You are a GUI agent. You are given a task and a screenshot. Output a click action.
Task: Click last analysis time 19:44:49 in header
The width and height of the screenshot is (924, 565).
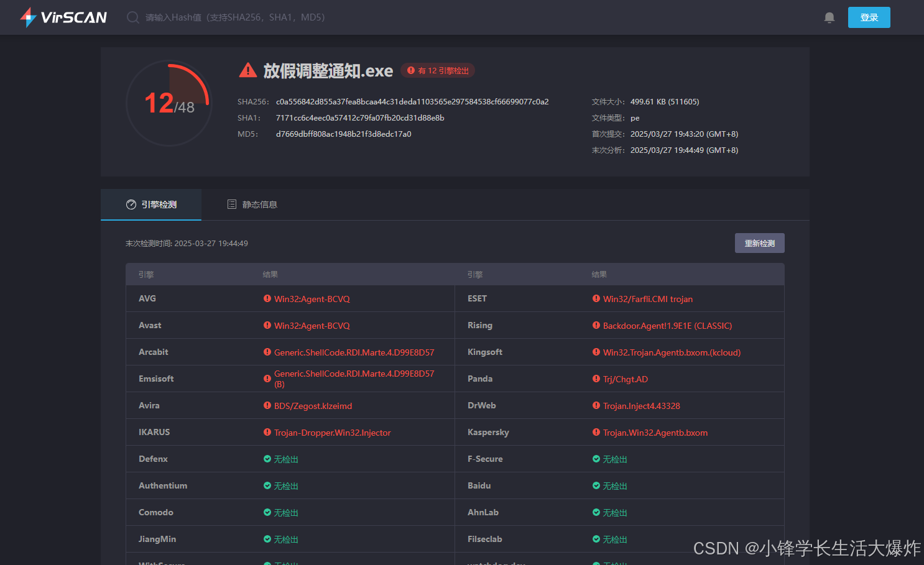coord(684,150)
